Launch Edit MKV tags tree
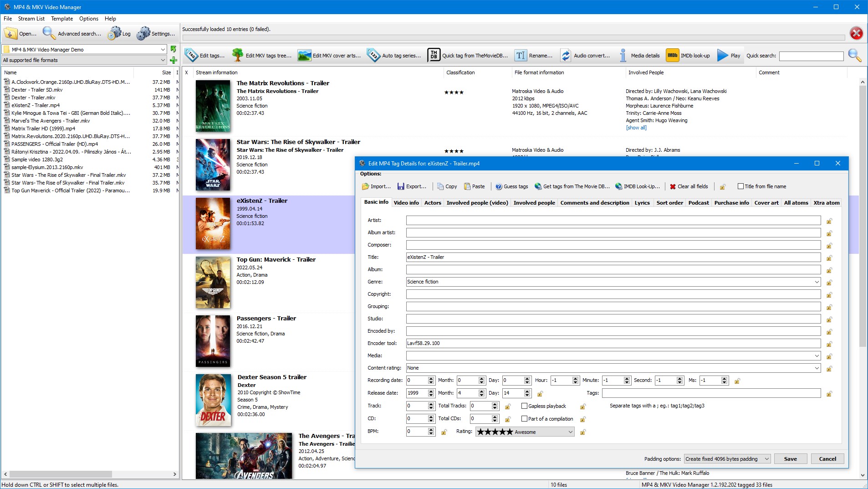Screen dimensions: 868x489 [x=262, y=56]
